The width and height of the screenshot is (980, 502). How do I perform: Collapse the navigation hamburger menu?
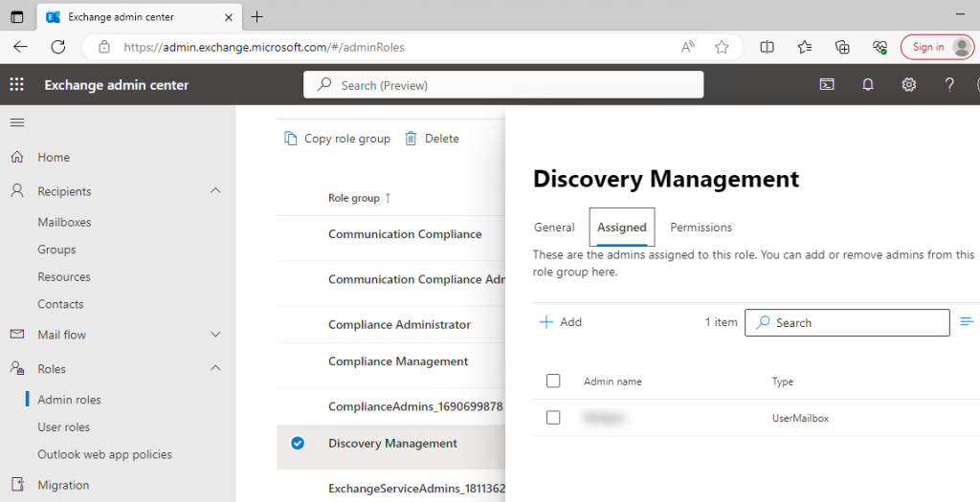(x=17, y=122)
